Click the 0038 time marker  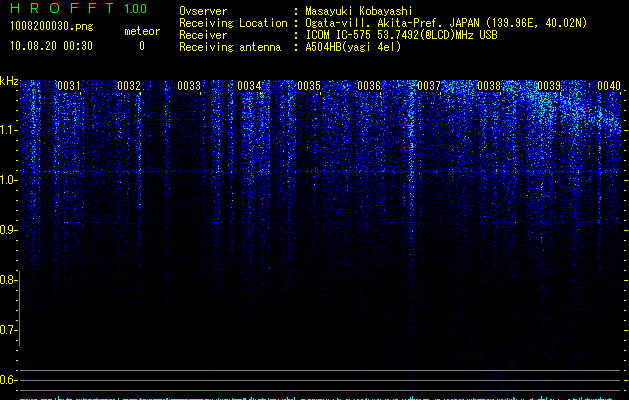[489, 86]
